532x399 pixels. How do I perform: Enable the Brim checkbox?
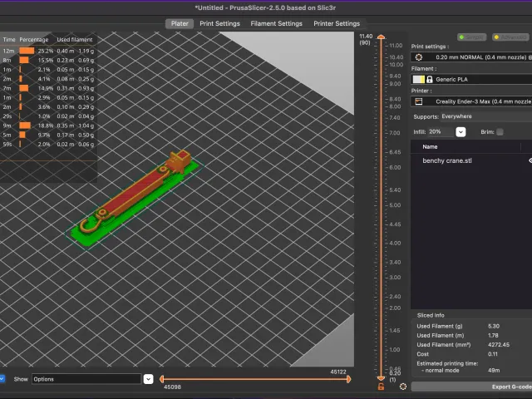(x=500, y=132)
